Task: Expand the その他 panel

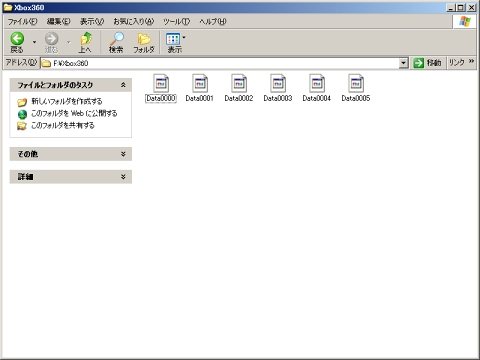Action: (123, 154)
